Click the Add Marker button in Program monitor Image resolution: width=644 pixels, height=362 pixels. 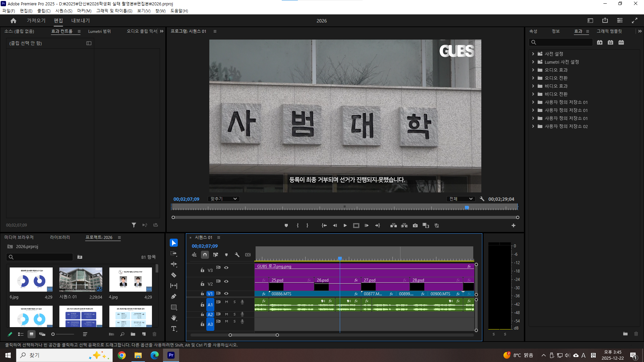coord(286,226)
